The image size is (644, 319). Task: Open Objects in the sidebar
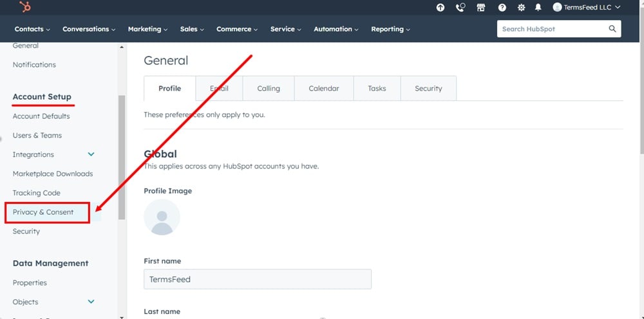(x=26, y=302)
